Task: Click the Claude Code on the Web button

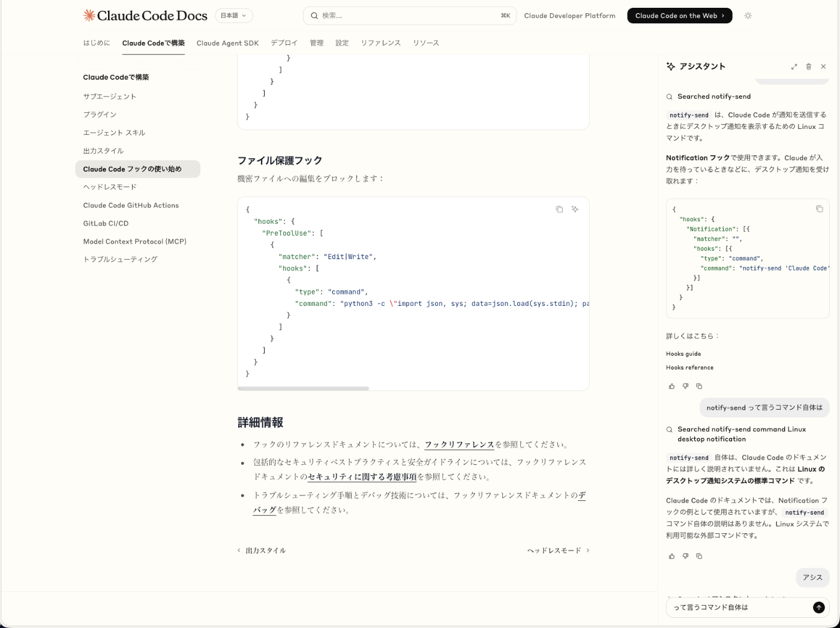Action: tap(680, 16)
